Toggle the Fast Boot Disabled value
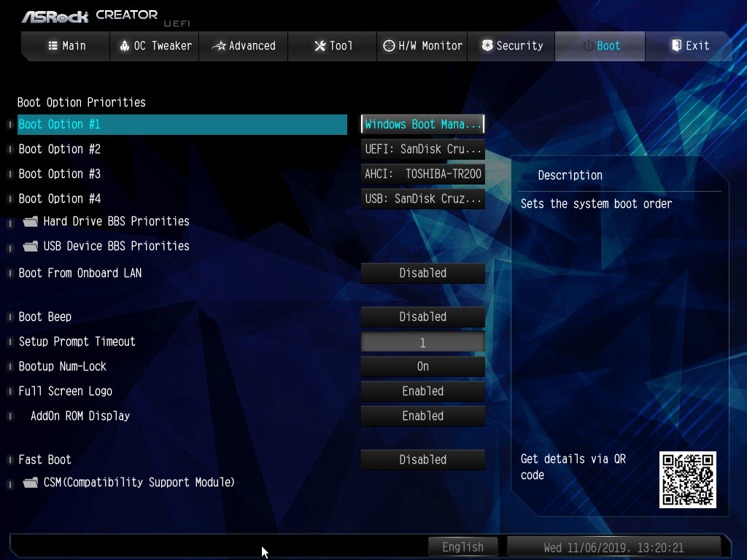The width and height of the screenshot is (747, 560). [x=422, y=460]
